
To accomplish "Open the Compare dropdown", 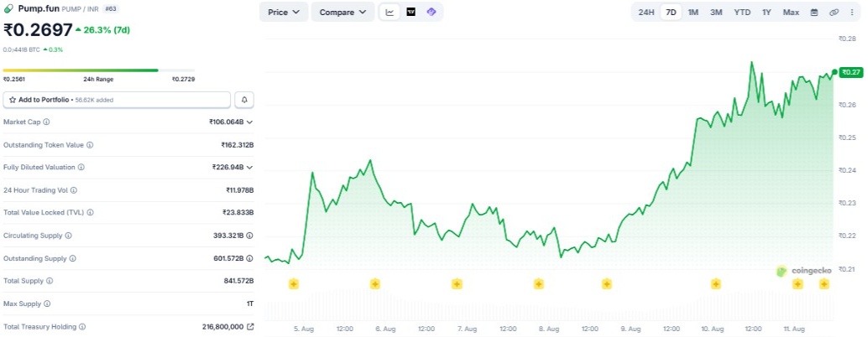I will pos(343,12).
